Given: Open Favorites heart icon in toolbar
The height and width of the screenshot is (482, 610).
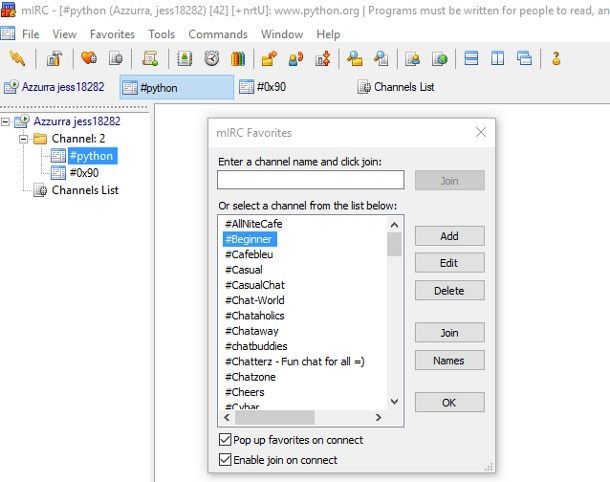Looking at the screenshot, I should click(89, 59).
